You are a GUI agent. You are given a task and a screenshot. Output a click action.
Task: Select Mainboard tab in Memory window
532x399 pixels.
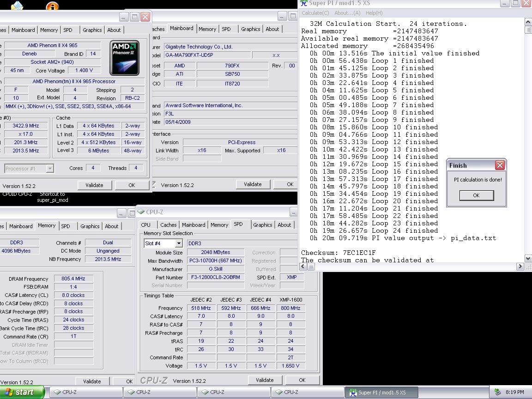tap(21, 226)
